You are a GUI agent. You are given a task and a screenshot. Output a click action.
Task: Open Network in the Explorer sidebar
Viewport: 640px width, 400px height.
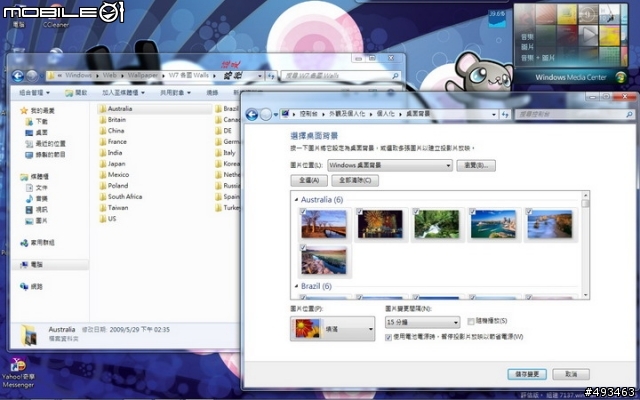(x=31, y=287)
